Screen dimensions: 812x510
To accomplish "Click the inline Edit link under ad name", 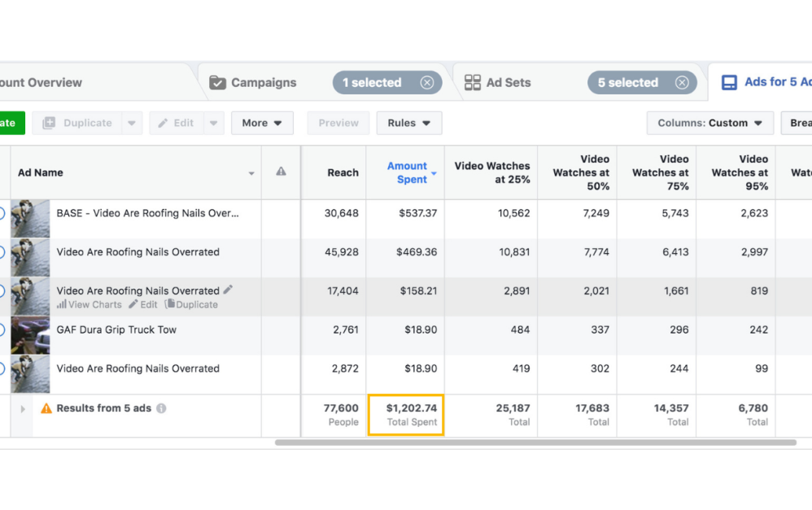I will (143, 305).
